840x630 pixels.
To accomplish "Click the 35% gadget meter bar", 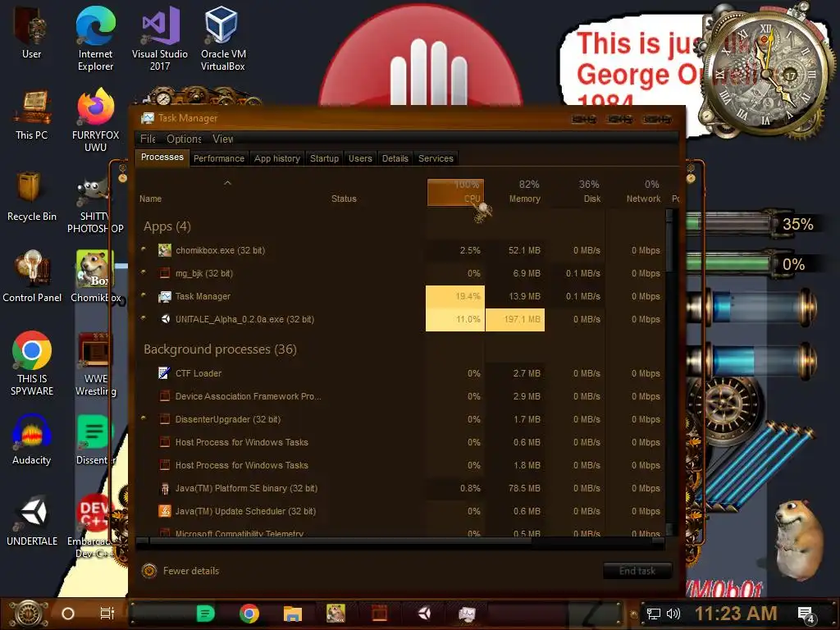I will 731,223.
